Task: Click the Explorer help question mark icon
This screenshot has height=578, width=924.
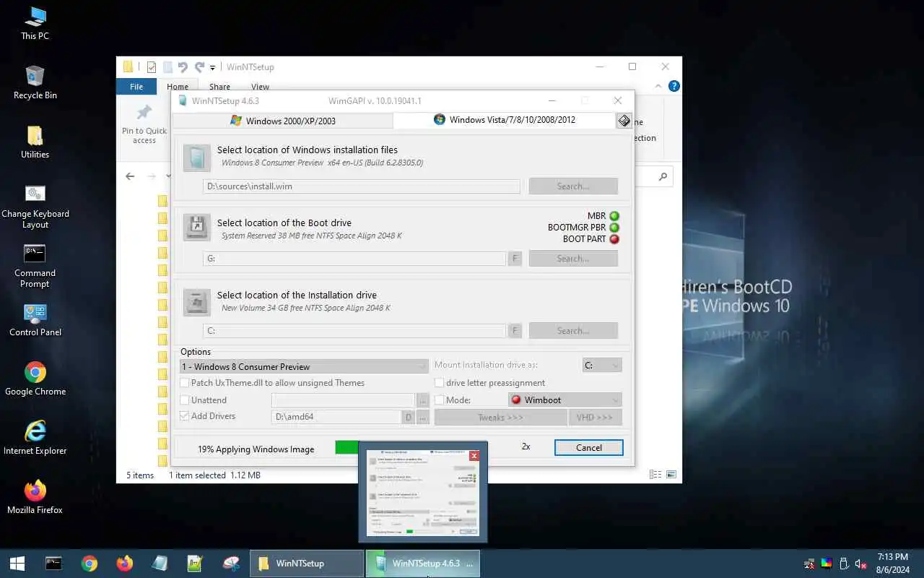Action: tap(674, 86)
